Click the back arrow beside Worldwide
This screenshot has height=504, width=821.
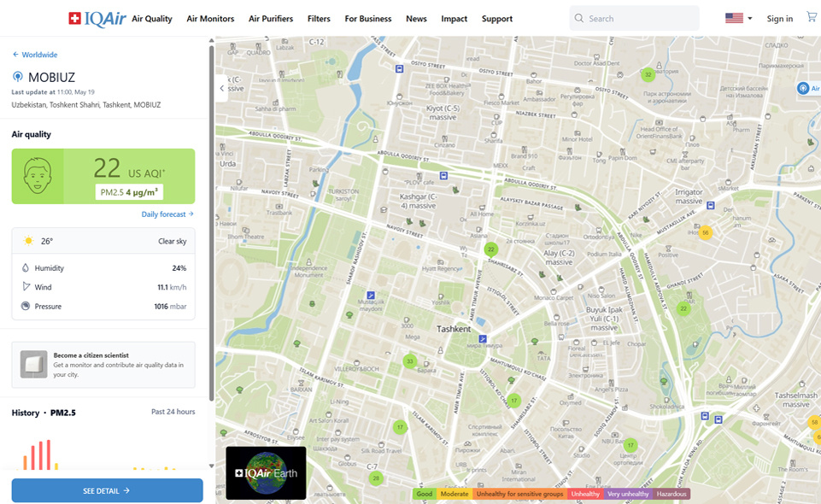(x=15, y=55)
